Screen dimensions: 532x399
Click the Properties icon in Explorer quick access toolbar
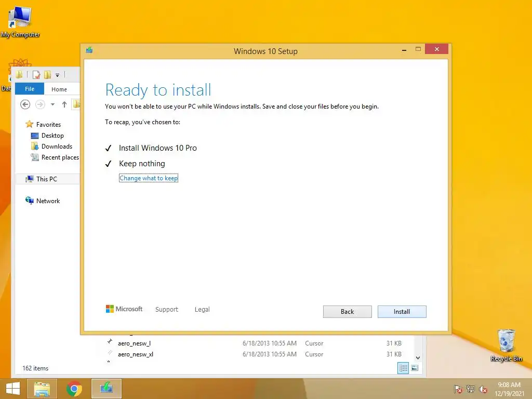click(36, 75)
